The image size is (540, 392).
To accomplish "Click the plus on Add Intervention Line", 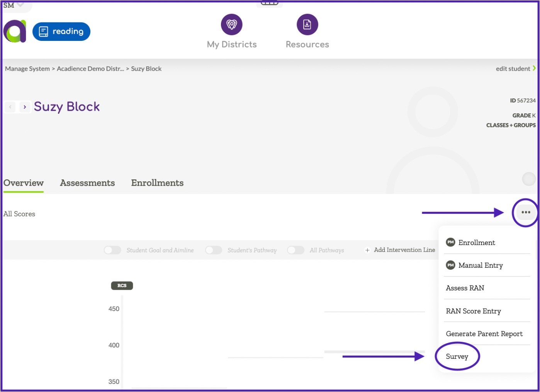I will (367, 250).
